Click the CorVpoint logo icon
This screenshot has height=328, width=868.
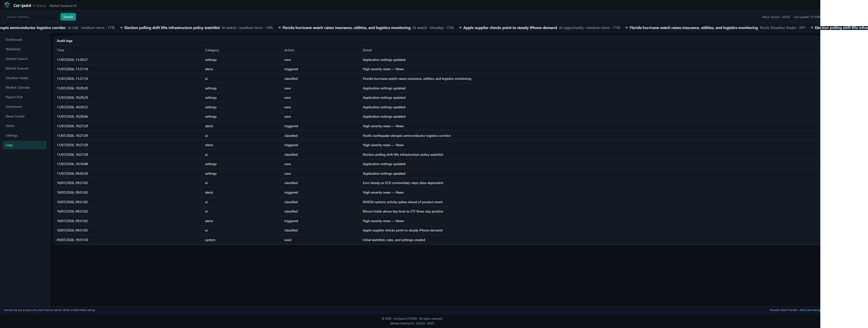point(7,5)
